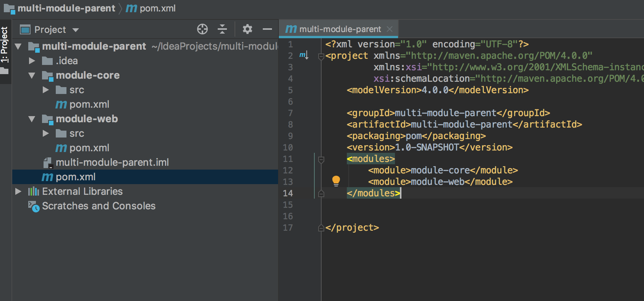The image size is (644, 301).
Task: Click the module-core folder icon
Action: (x=47, y=76)
